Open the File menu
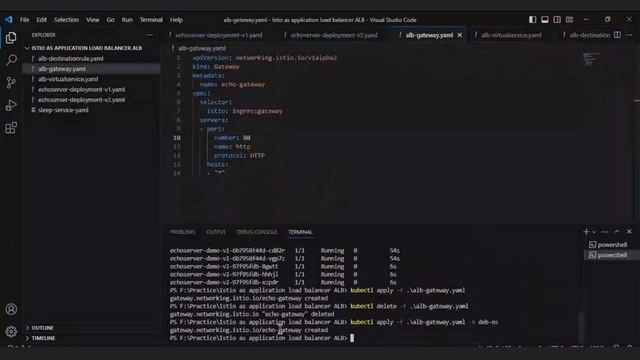640x360 pixels. tap(24, 20)
